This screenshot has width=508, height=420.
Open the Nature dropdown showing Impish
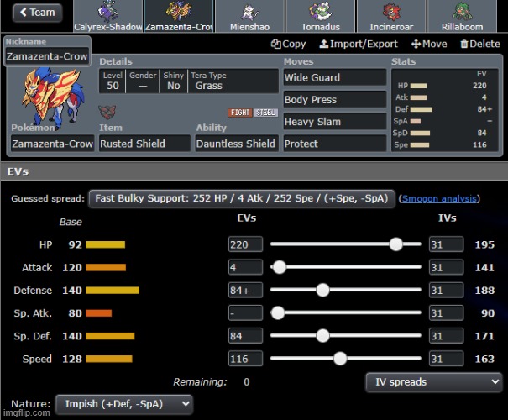[123, 404]
